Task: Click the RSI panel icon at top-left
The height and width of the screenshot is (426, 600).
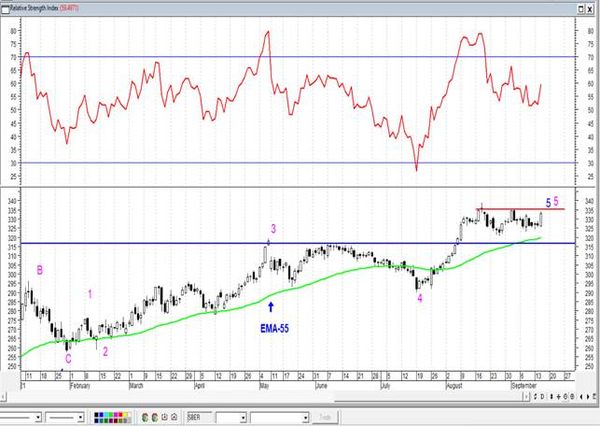Action: click(5, 9)
